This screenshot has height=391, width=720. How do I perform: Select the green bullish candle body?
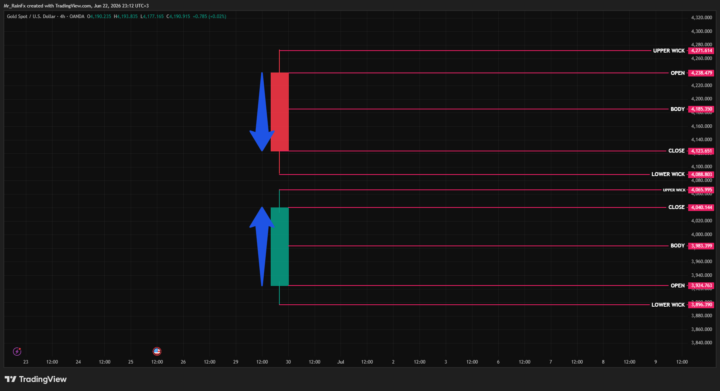coord(280,246)
